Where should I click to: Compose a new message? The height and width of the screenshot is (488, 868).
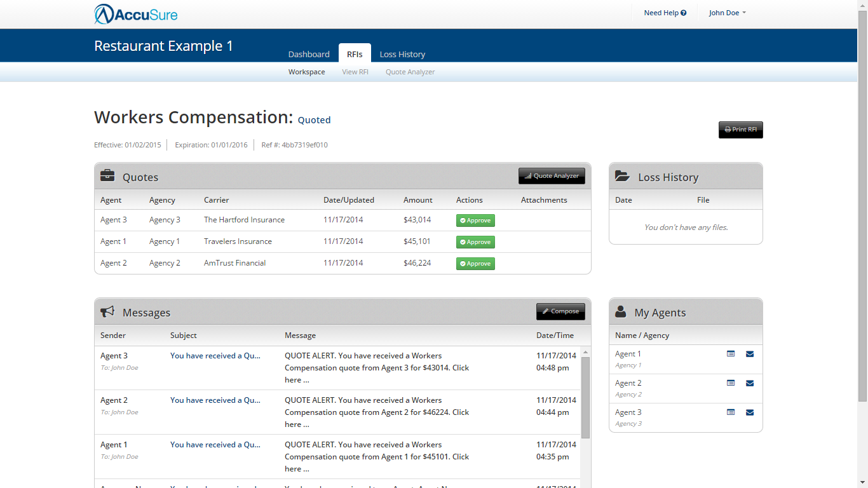[x=560, y=311]
